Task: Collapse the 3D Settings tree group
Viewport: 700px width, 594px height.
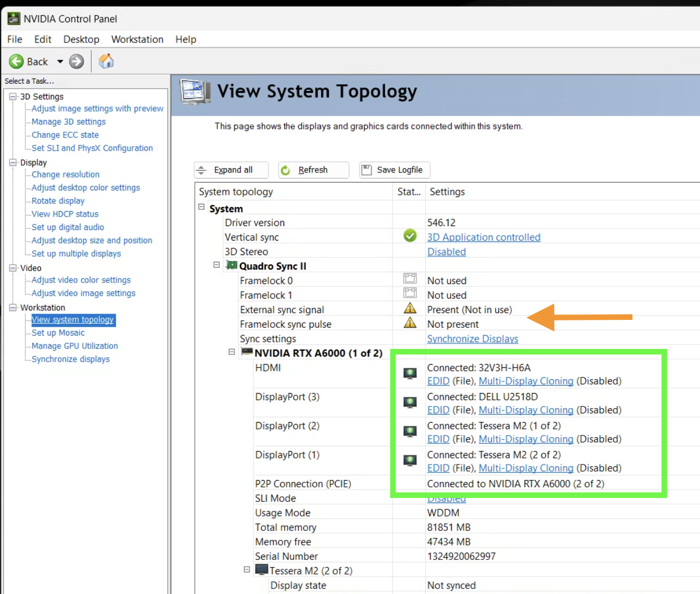Action: click(x=13, y=97)
